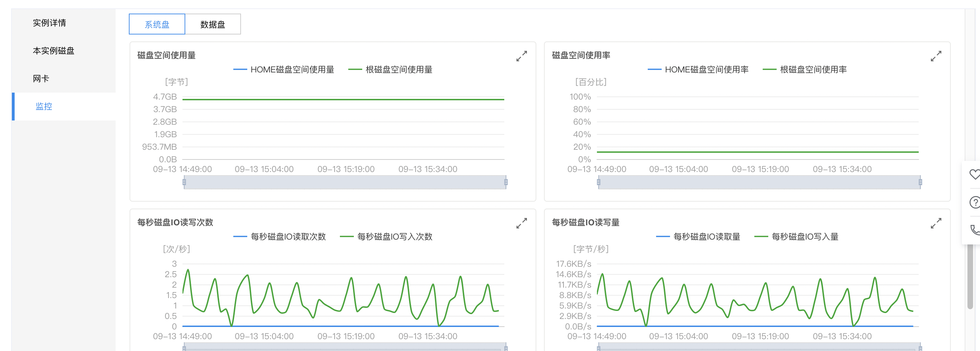Toggle 每秒磁盘IO写入次数 legend series
This screenshot has height=351, width=980.
[386, 236]
